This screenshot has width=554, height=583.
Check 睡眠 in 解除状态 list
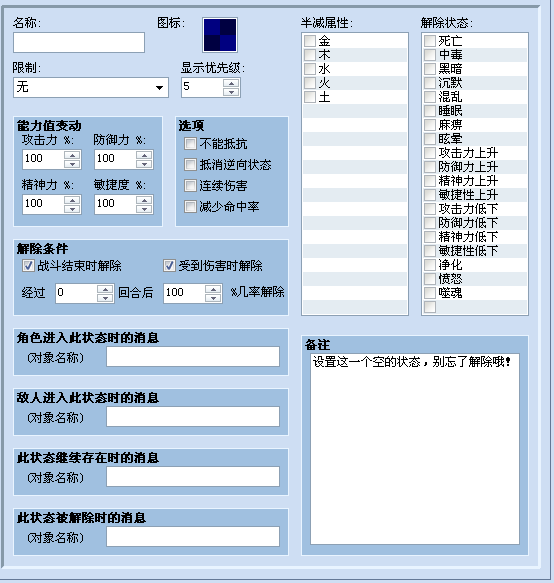(430, 111)
